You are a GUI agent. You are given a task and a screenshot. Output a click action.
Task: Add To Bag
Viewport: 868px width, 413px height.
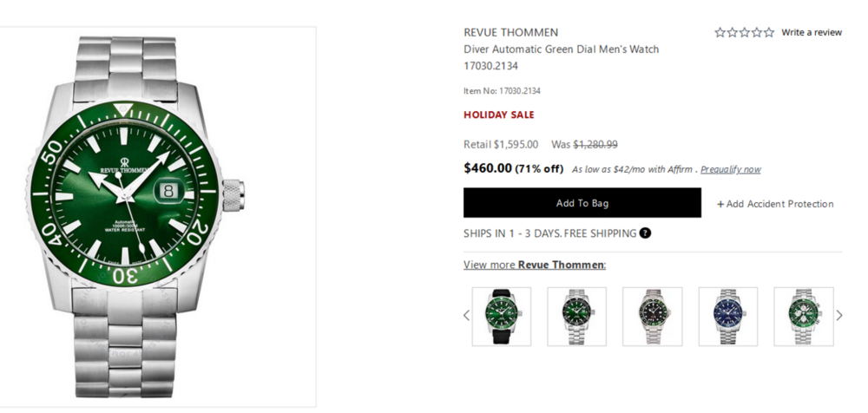tap(582, 203)
